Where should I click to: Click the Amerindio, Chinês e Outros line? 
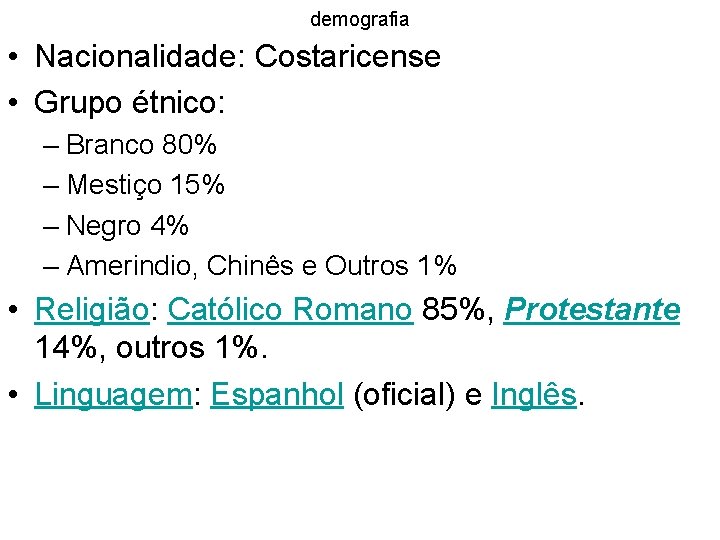pyautogui.click(x=262, y=266)
